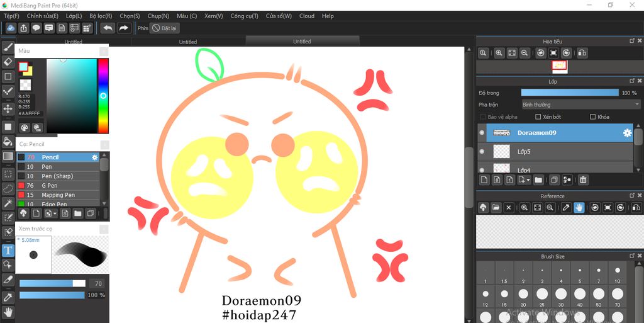The height and width of the screenshot is (323, 644).
Task: Switch to the middle Untitled tab
Action: pyautogui.click(x=188, y=42)
